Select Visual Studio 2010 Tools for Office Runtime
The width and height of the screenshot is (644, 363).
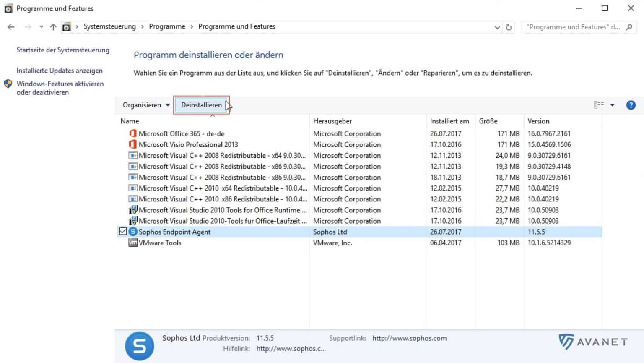(x=223, y=210)
